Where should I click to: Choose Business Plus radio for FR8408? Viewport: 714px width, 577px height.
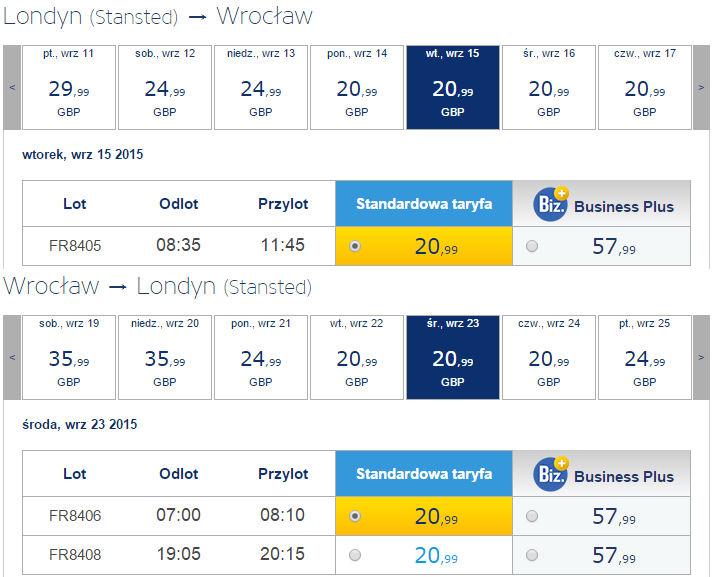pyautogui.click(x=532, y=555)
